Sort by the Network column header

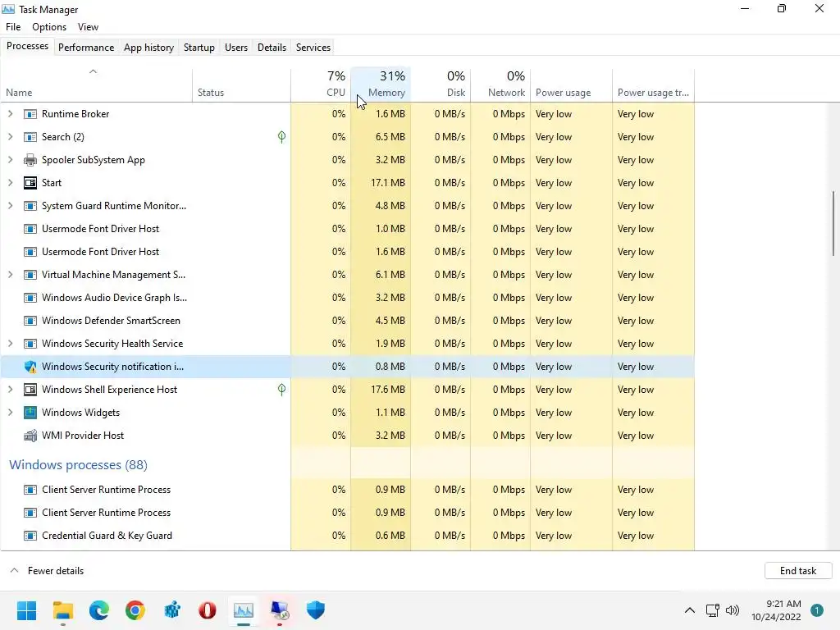(501, 84)
